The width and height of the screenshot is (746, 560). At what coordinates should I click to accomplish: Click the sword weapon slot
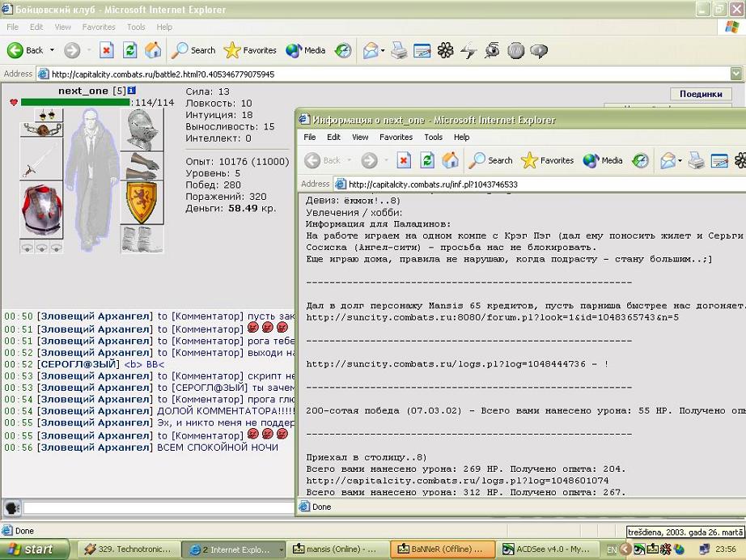[x=41, y=159]
